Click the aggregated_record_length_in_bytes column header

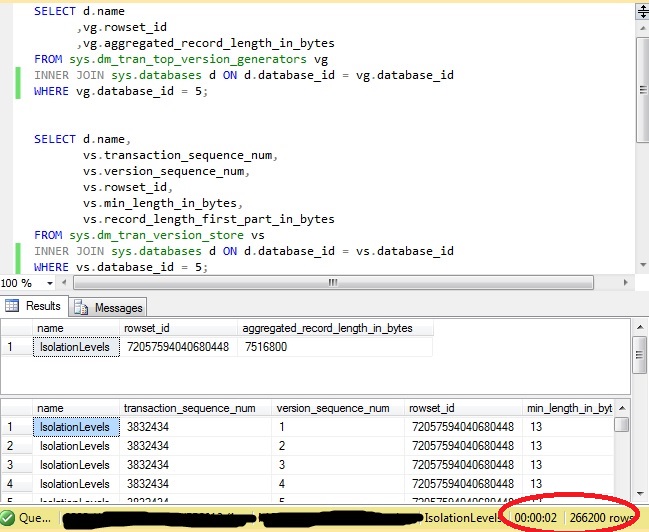pos(335,328)
